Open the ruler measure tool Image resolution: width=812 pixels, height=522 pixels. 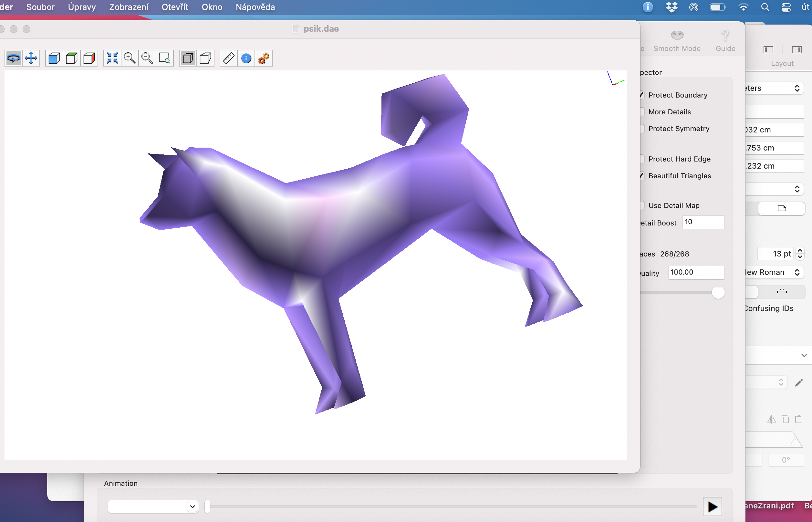click(x=229, y=58)
